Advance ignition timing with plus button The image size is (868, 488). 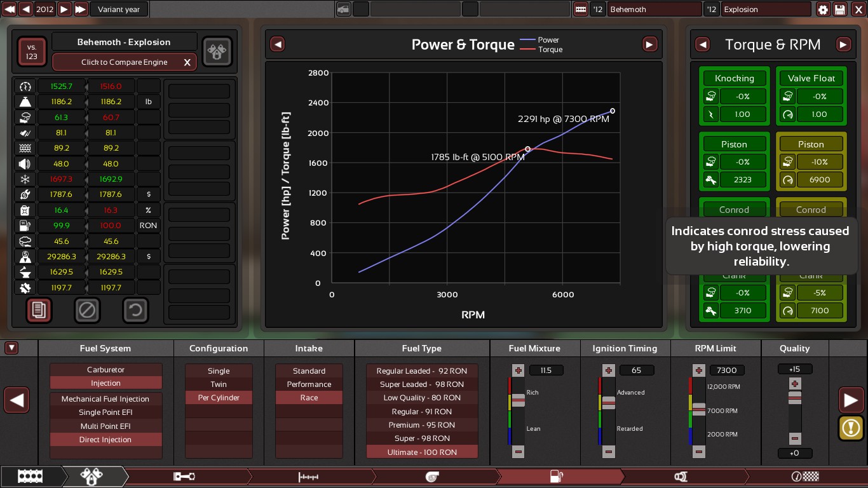click(609, 370)
